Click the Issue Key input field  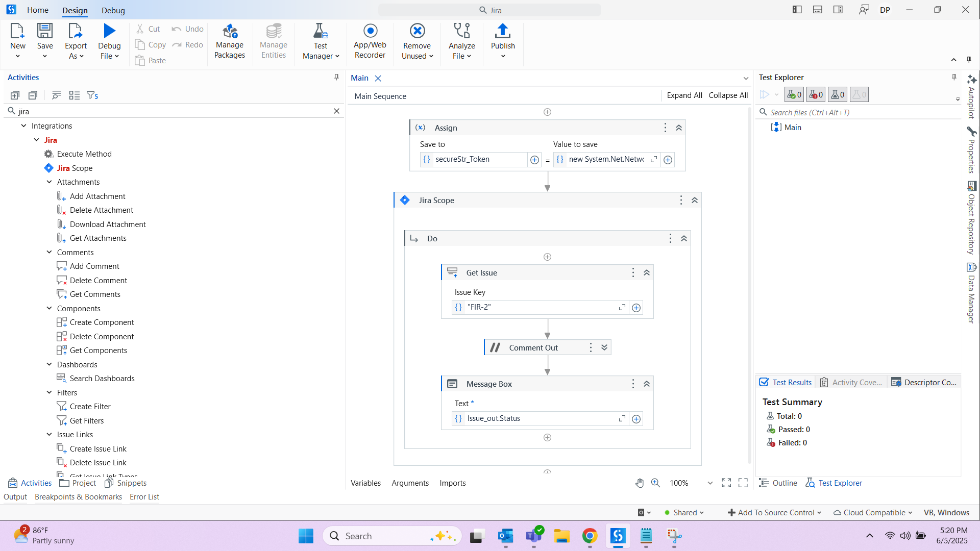click(x=538, y=308)
